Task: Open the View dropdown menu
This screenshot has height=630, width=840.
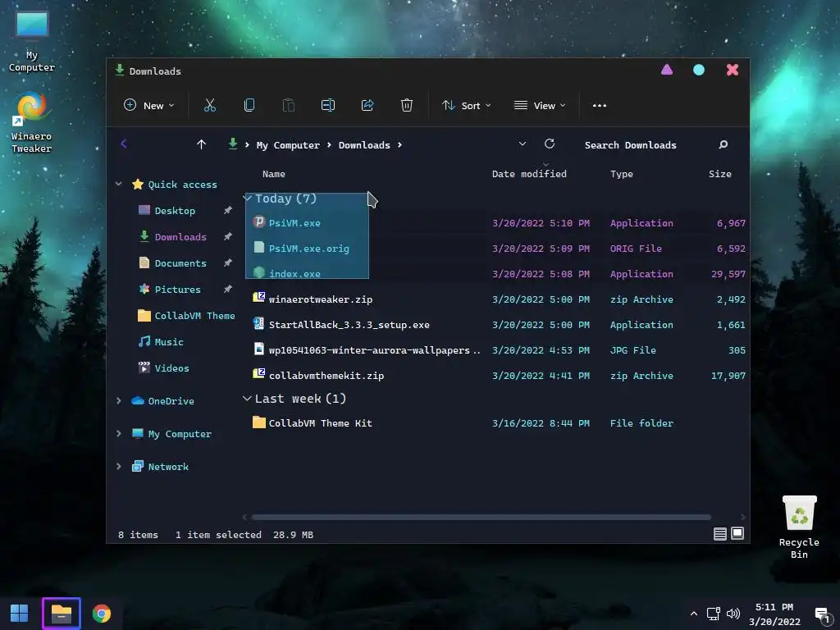Action: [x=540, y=106]
